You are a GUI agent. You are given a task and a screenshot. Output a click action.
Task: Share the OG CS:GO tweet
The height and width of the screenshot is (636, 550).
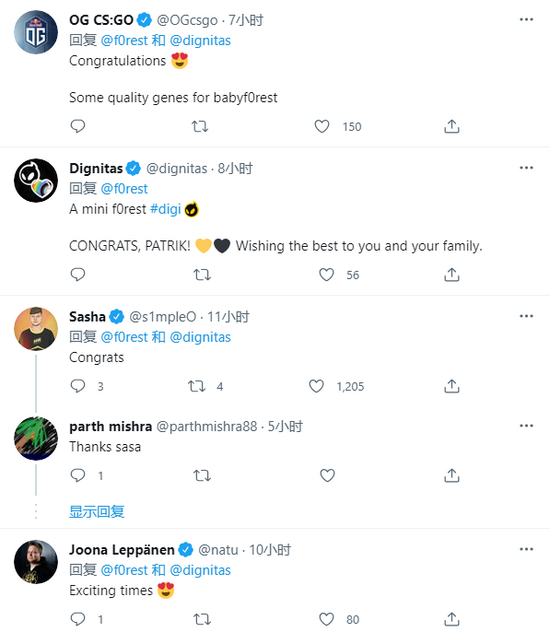pyautogui.click(x=451, y=127)
